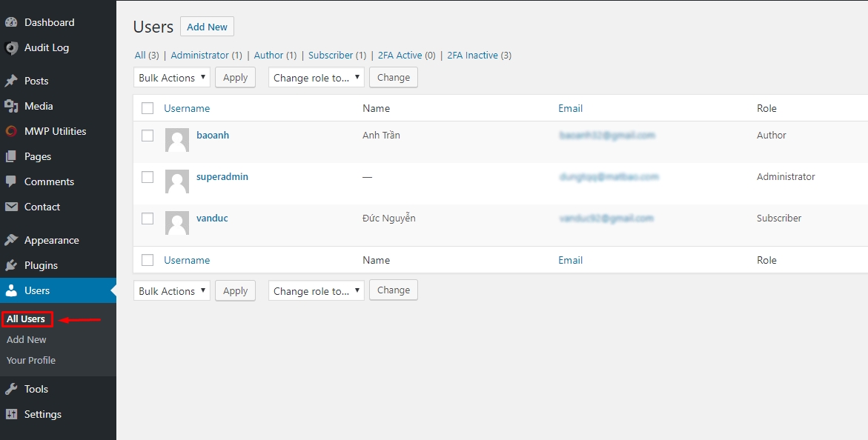868x440 pixels.
Task: Open Media using its sidebar icon
Action: tap(11, 106)
